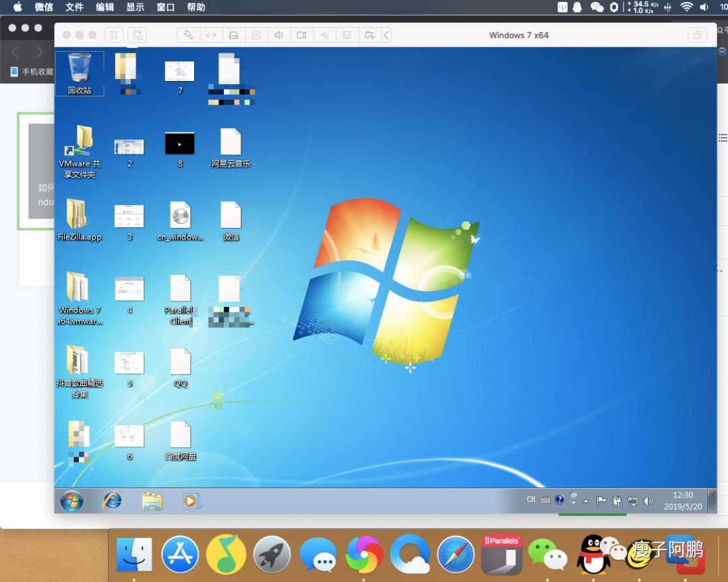Open the 帮助 menu
The height and width of the screenshot is (582, 728).
coord(196,7)
